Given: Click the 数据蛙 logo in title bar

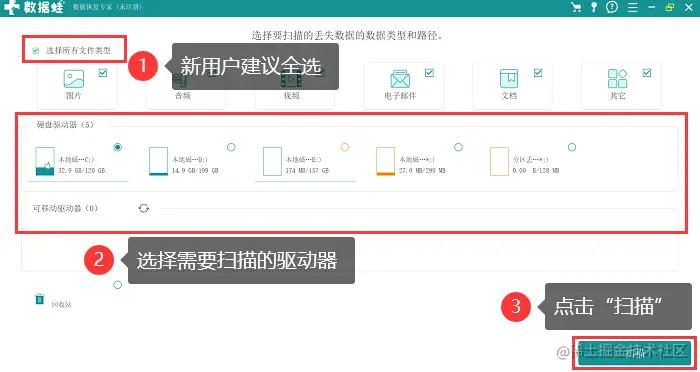Looking at the screenshot, I should (x=34, y=7).
